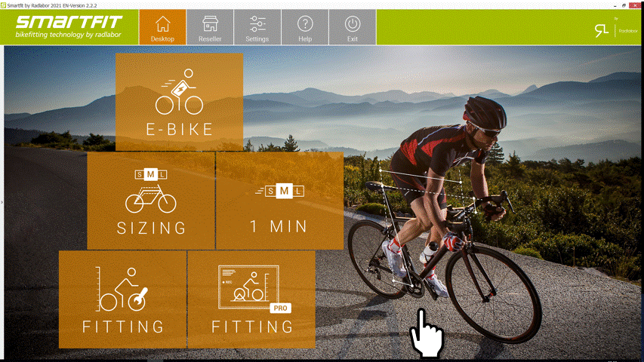Click the e-bike battery rider icon
Image resolution: width=644 pixels, height=362 pixels.
(x=179, y=91)
